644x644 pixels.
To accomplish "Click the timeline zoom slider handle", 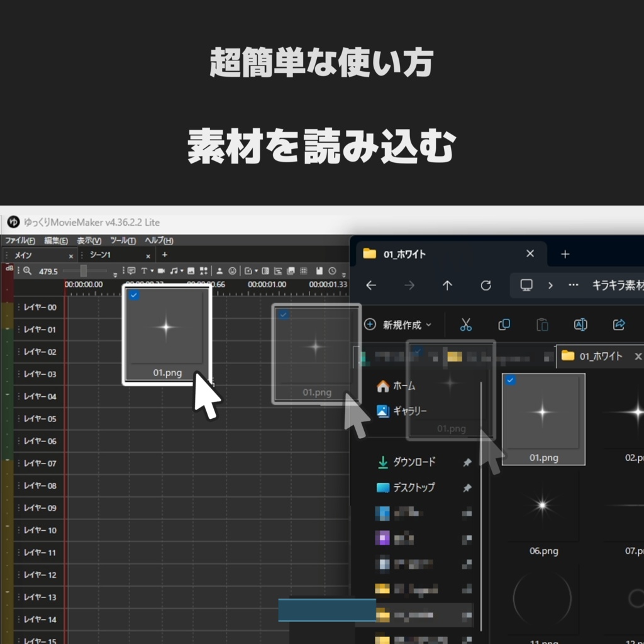I will [84, 270].
